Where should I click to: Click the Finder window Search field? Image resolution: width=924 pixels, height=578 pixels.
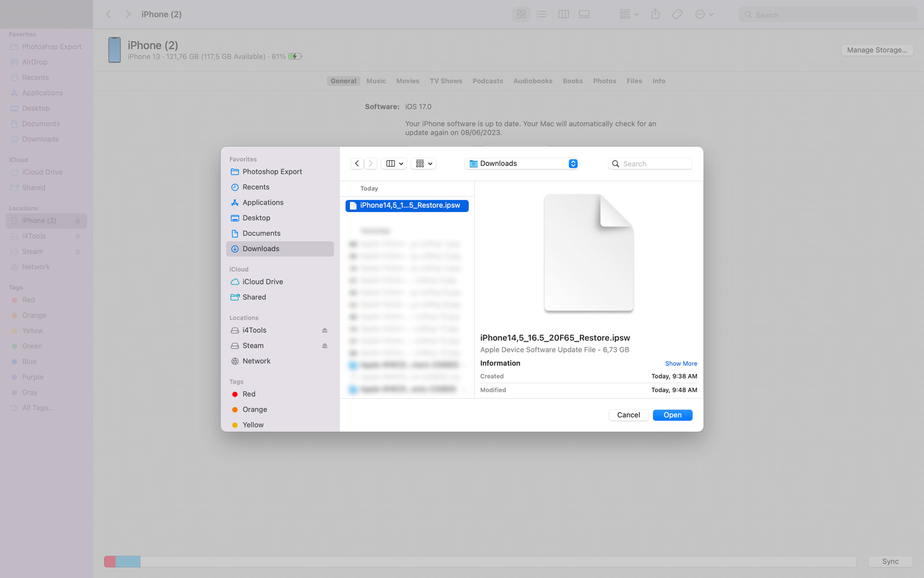(x=828, y=15)
